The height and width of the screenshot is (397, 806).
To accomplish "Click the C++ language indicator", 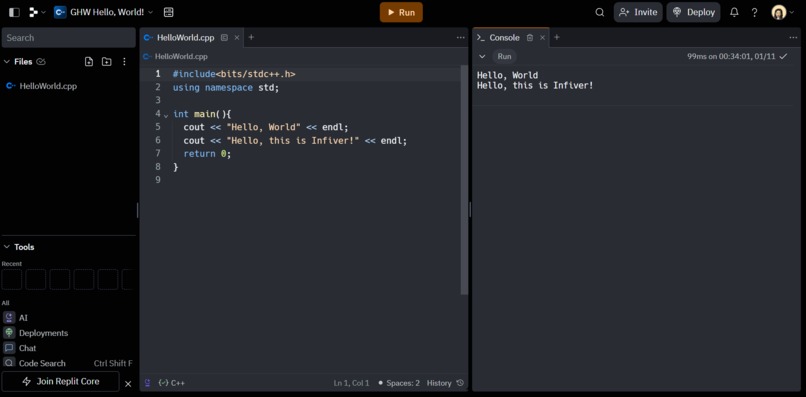I will [172, 383].
